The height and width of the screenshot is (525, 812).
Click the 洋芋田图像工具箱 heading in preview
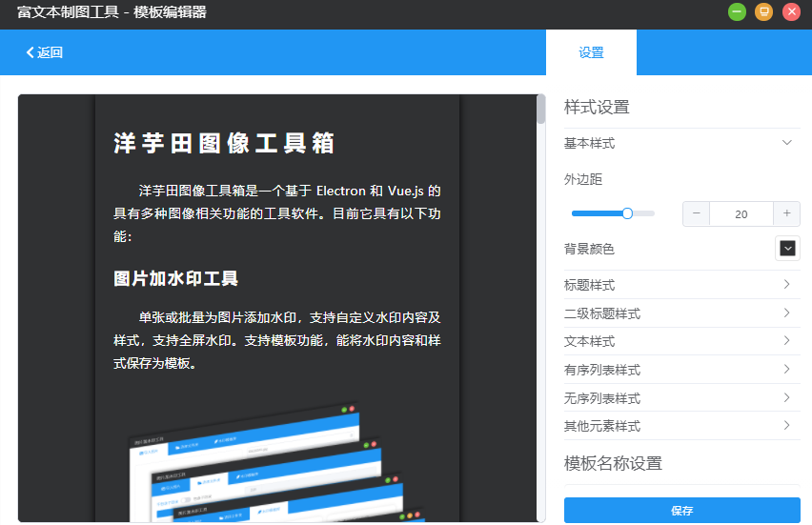pos(224,144)
